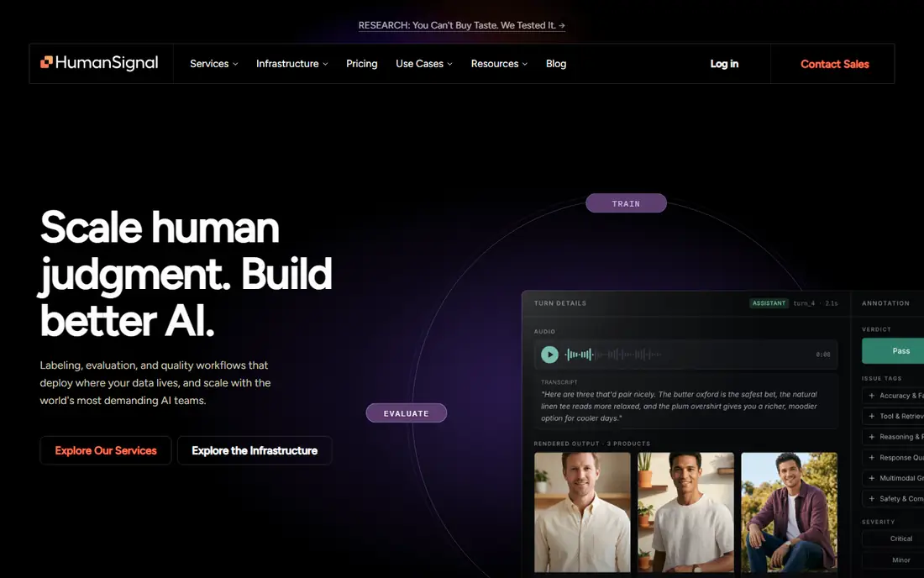Select the TRAIN pill label
924x578 pixels.
[x=626, y=203]
